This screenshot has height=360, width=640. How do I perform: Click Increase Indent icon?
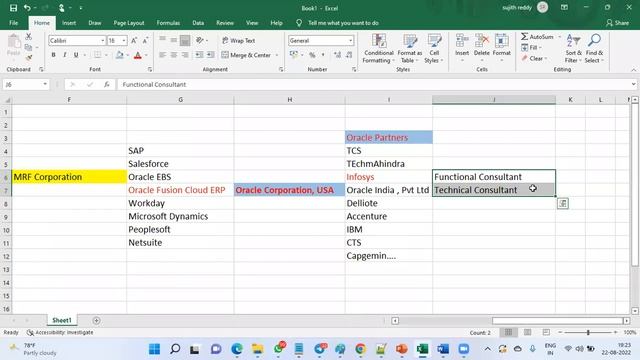(211, 55)
